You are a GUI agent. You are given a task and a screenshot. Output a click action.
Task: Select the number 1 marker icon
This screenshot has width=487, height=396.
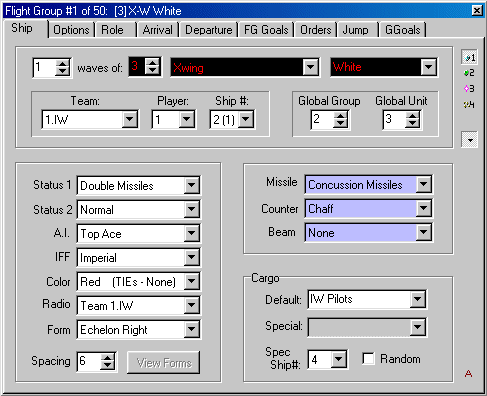tap(469, 57)
